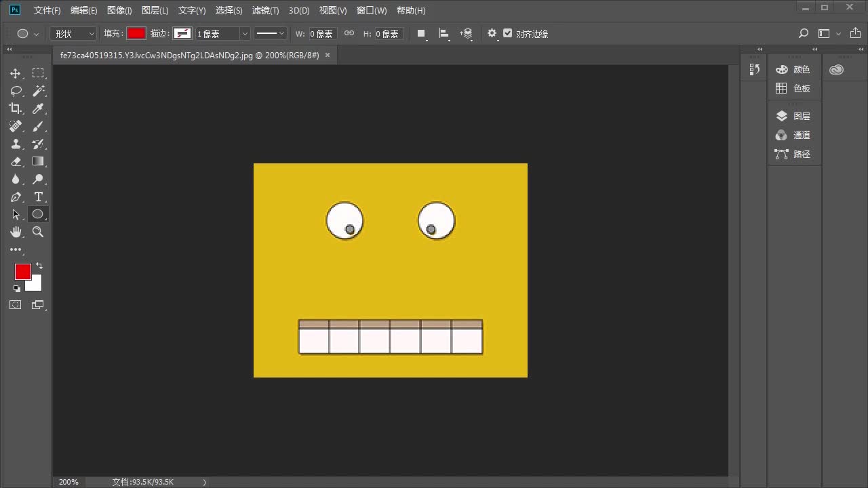
Task: Select the Eyedropper tool
Action: [x=38, y=108]
